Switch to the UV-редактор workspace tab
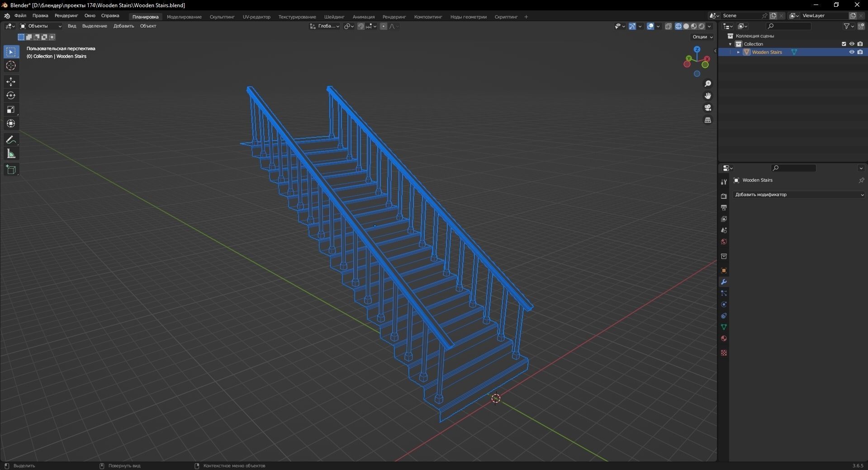The image size is (868, 470). click(256, 17)
